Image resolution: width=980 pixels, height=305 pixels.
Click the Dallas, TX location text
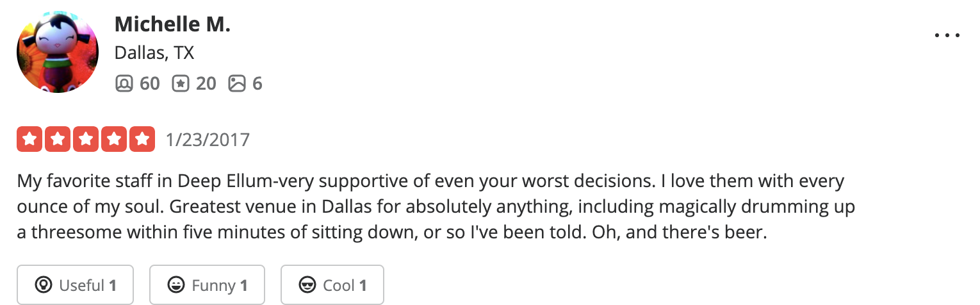(154, 53)
